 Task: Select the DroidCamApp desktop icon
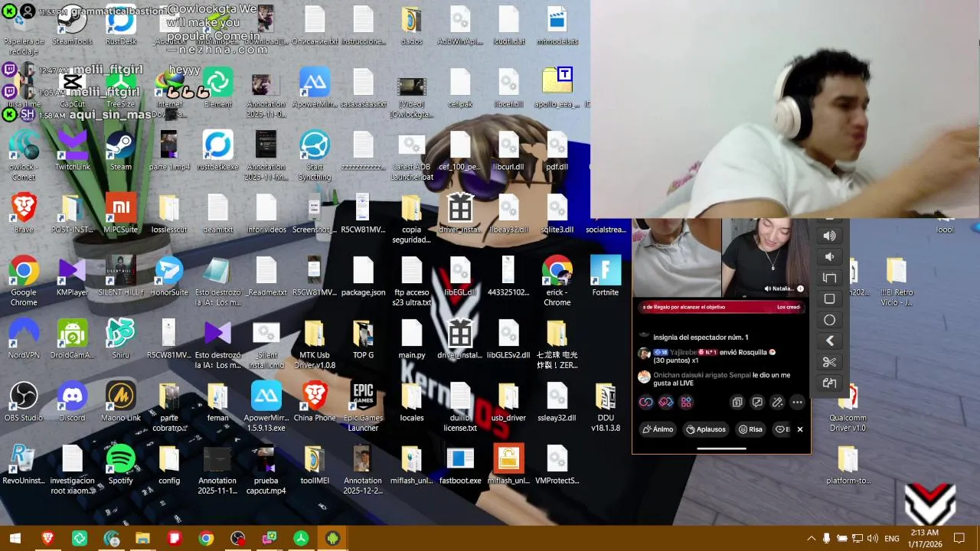[x=72, y=339]
